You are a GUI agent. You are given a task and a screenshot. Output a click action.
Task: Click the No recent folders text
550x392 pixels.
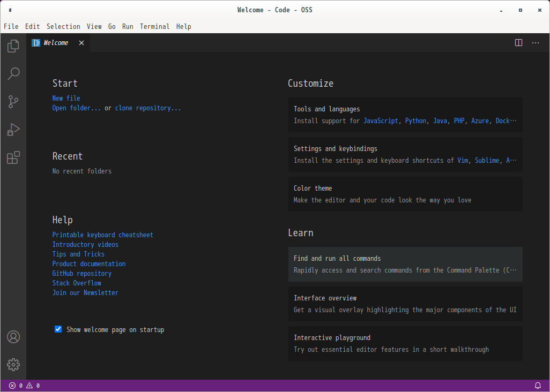click(x=81, y=171)
